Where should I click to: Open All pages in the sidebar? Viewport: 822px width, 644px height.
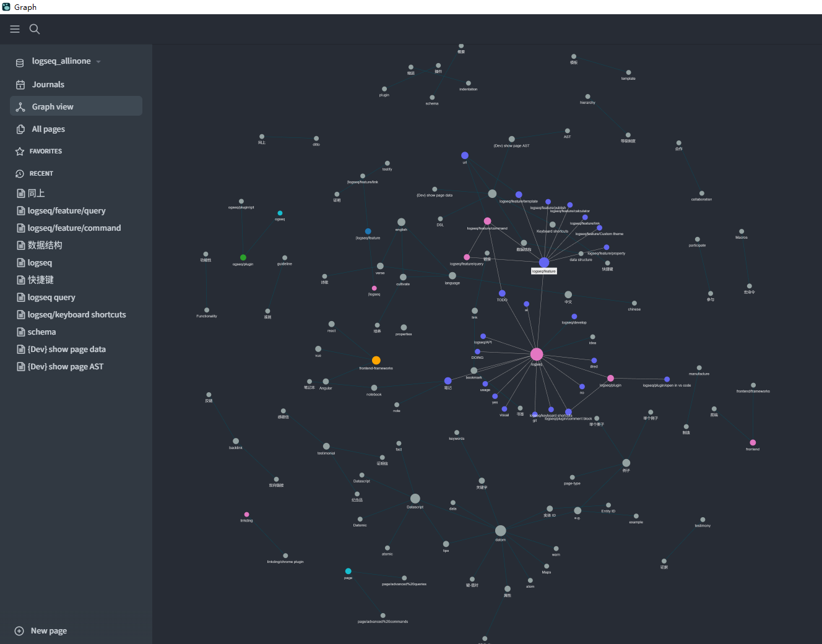pos(76,129)
